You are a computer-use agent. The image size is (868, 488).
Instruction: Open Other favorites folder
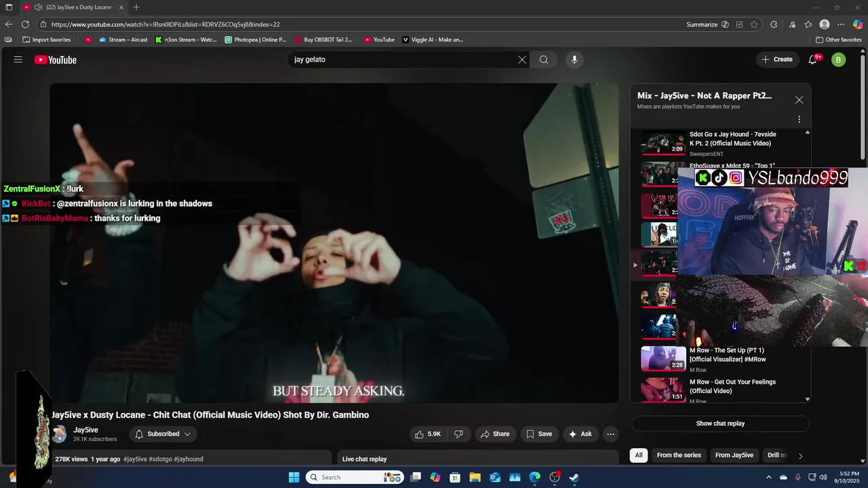(x=839, y=39)
